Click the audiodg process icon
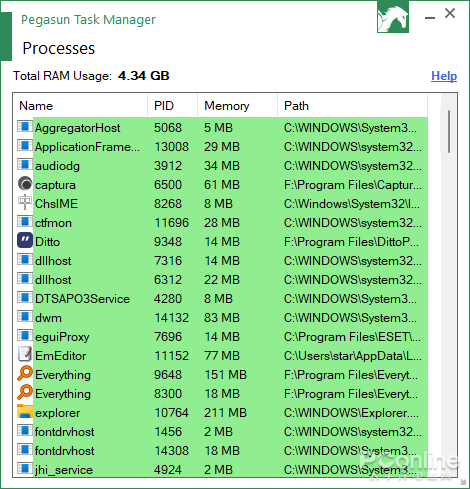 coord(25,165)
